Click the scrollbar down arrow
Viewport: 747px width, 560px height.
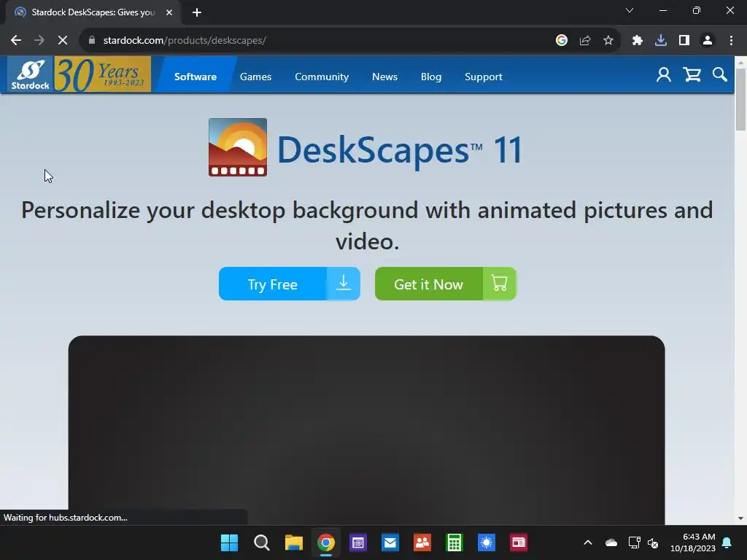[740, 518]
